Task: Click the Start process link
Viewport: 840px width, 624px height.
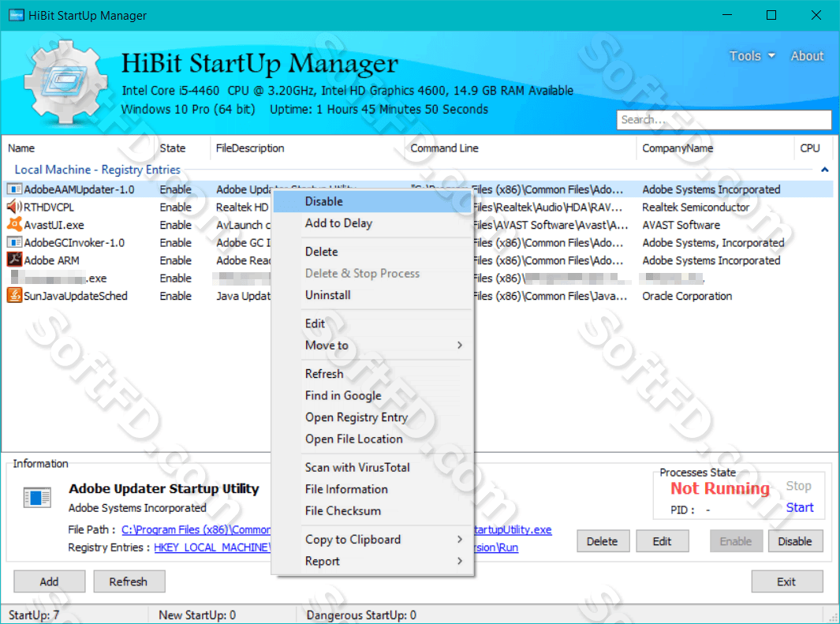Action: [799, 507]
